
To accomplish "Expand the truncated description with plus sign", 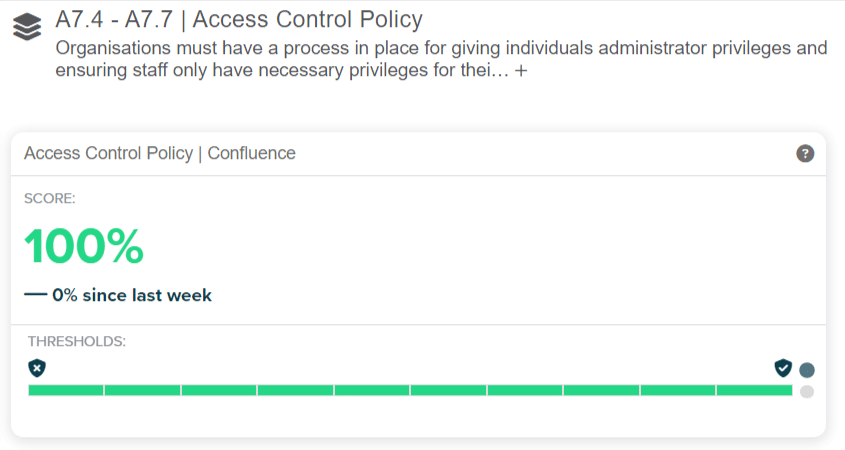I will click(520, 72).
